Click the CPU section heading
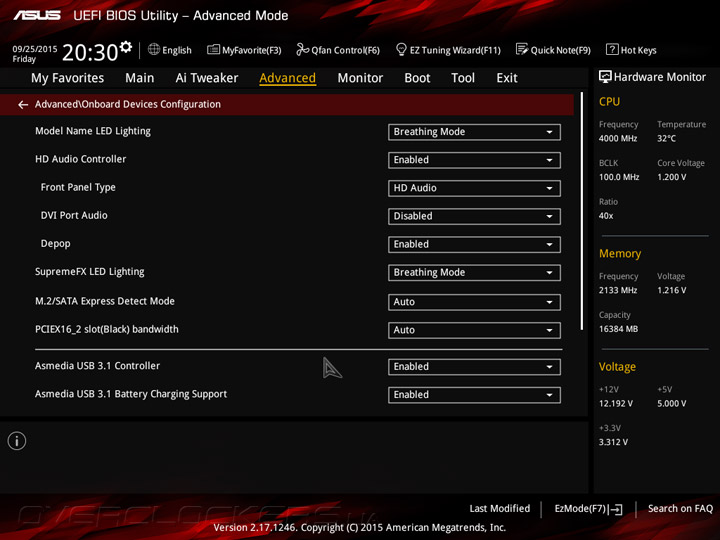This screenshot has height=540, width=720. point(609,101)
